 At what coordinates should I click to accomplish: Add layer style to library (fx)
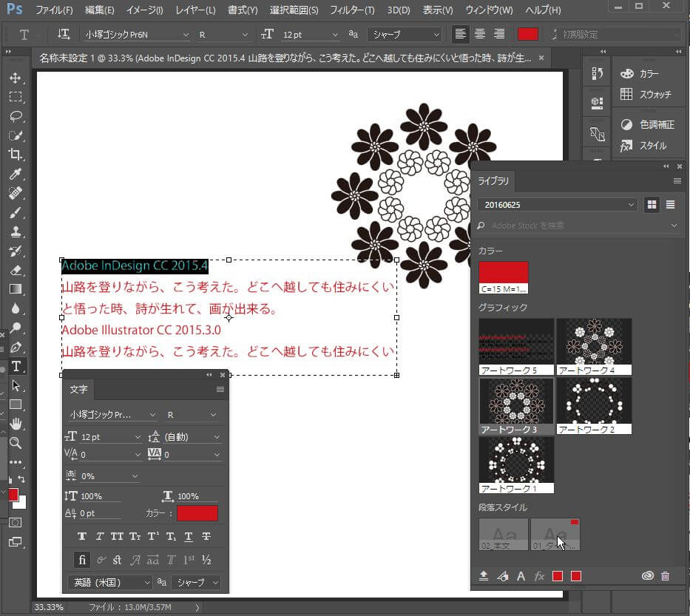tap(539, 576)
